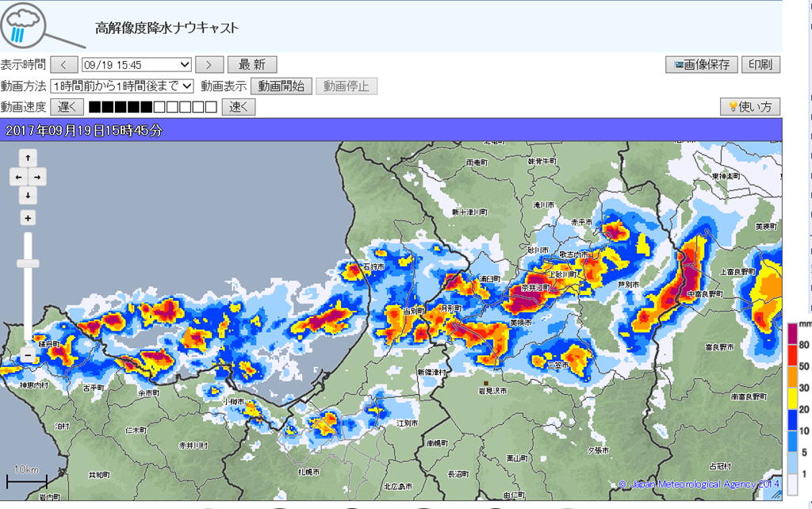Pan the map left with the left arrow
Viewport: 812px width, 509px height.
point(17,176)
